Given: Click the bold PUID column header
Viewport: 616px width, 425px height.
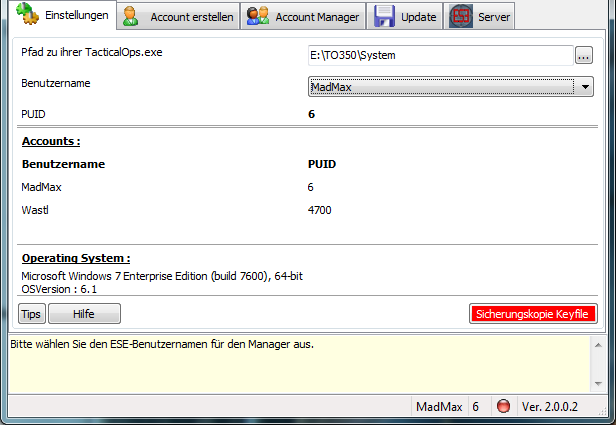Looking at the screenshot, I should (x=322, y=164).
